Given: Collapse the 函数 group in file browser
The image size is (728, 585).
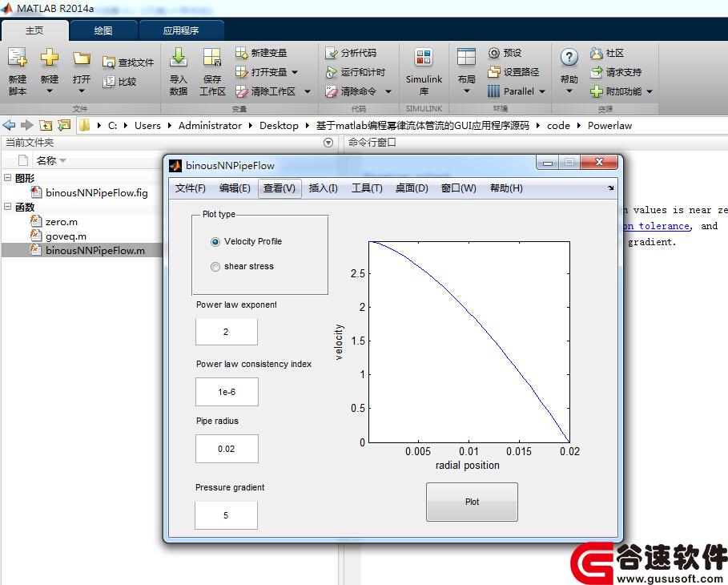Looking at the screenshot, I should point(7,207).
